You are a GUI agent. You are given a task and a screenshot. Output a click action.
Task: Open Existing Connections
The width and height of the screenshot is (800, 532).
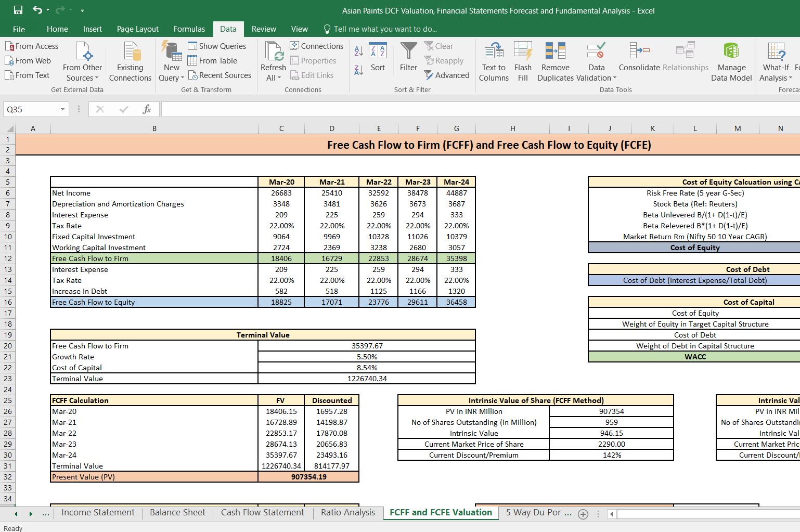pos(130,62)
